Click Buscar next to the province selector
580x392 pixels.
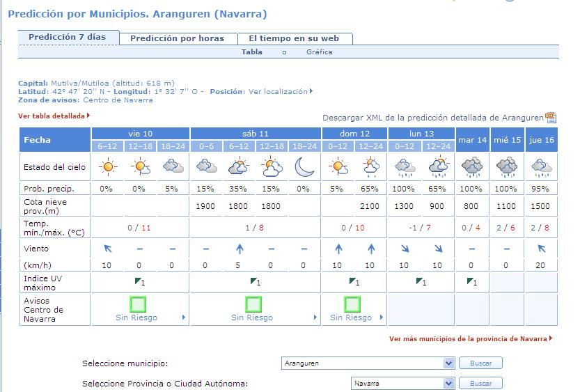pyautogui.click(x=481, y=384)
